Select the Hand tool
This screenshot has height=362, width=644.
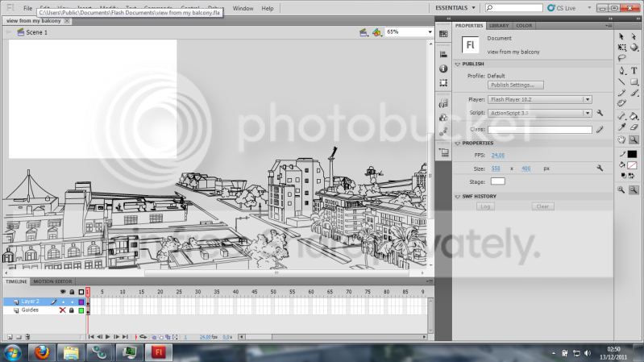point(621,140)
